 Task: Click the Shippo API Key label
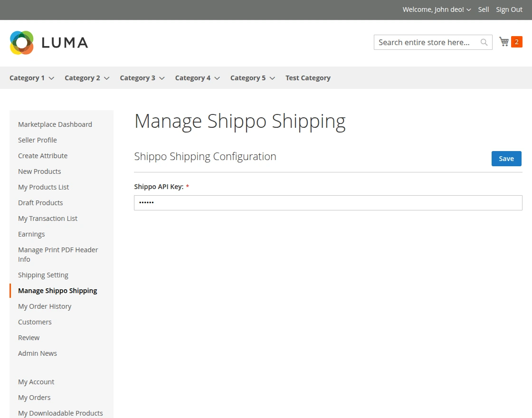[159, 187]
